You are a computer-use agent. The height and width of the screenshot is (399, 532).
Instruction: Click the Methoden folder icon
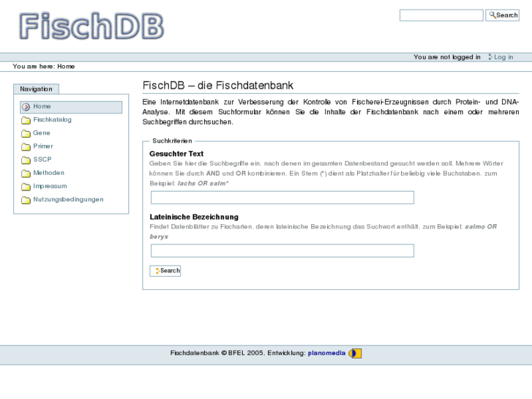pyautogui.click(x=26, y=174)
